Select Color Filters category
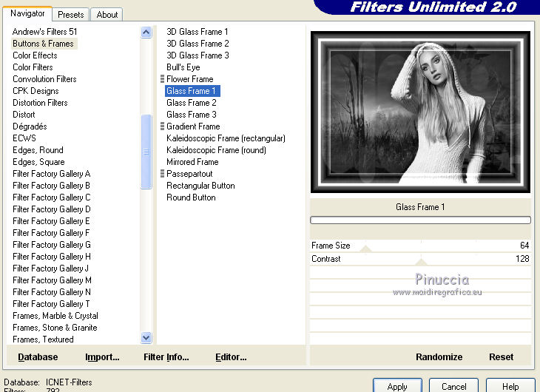 click(x=33, y=67)
